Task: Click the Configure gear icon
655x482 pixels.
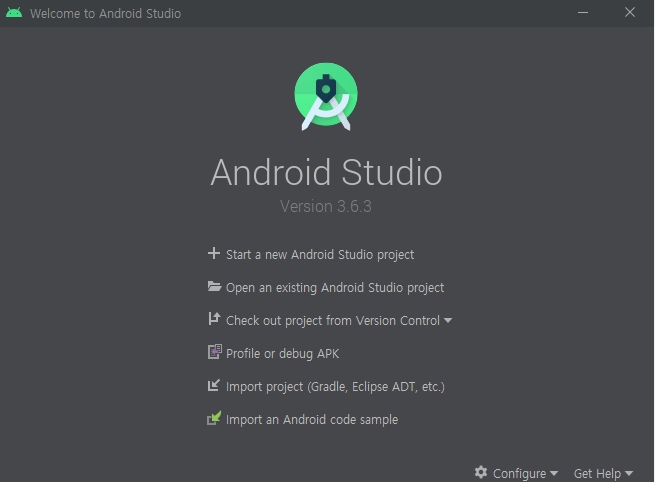Action: point(481,472)
